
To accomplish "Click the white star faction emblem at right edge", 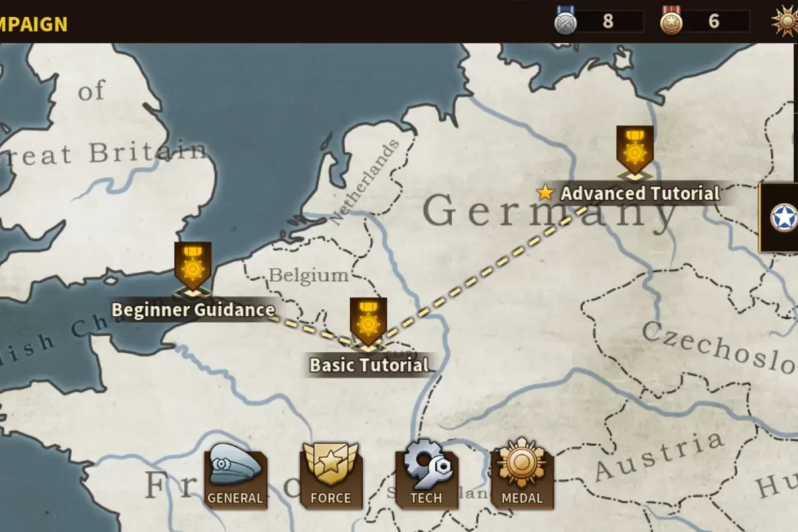I will [783, 217].
